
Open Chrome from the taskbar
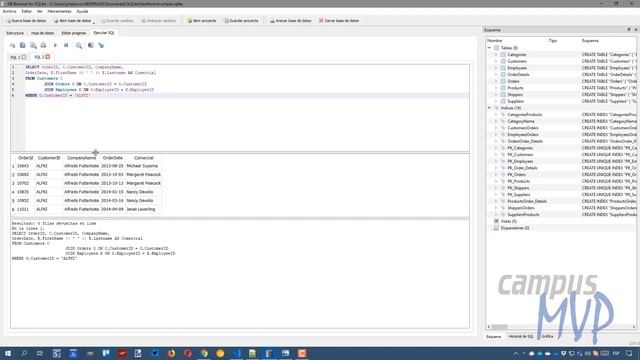coord(204,353)
